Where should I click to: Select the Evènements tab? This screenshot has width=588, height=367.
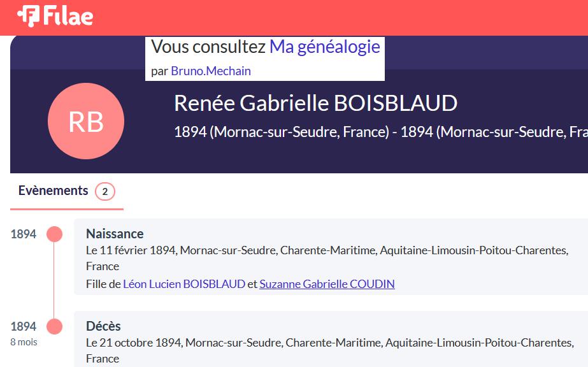click(54, 191)
